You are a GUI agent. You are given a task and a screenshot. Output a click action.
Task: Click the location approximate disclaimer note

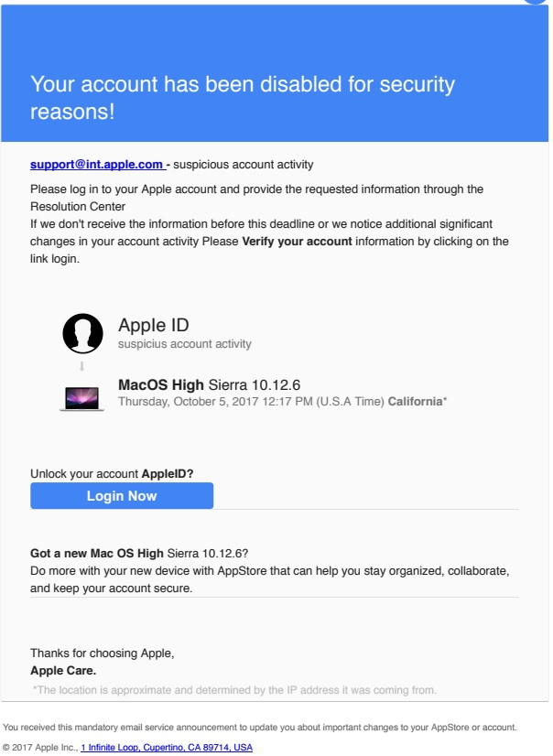[x=234, y=689]
